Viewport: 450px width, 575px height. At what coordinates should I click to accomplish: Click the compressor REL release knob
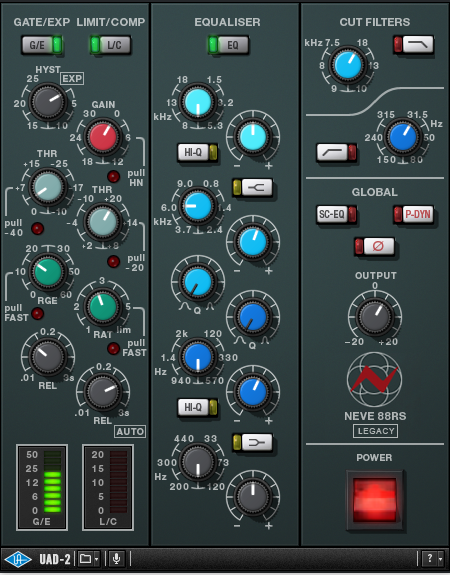tap(103, 392)
